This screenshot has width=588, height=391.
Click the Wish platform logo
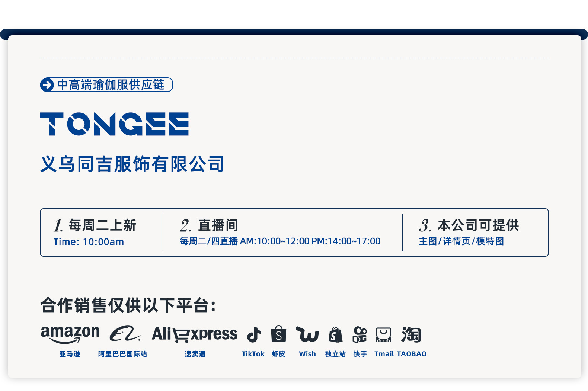tap(307, 334)
